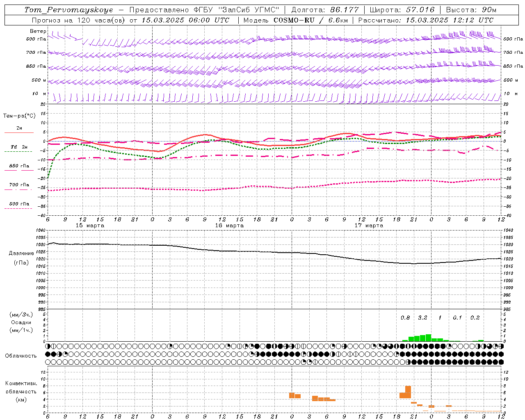Click the Td 2м legend entry

pos(19,147)
